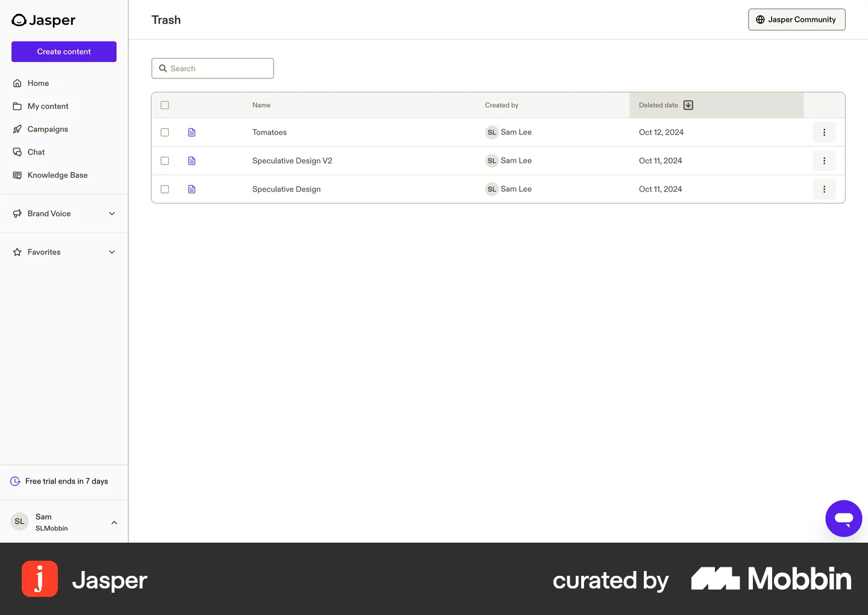Image resolution: width=868 pixels, height=615 pixels.
Task: Expand the Brand Voice chevron
Action: pos(112,213)
